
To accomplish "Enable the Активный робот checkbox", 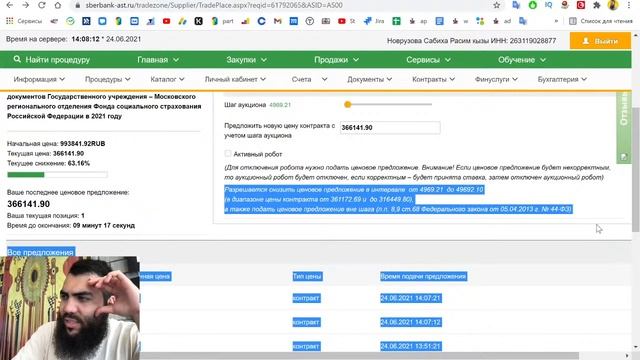I will (x=228, y=153).
